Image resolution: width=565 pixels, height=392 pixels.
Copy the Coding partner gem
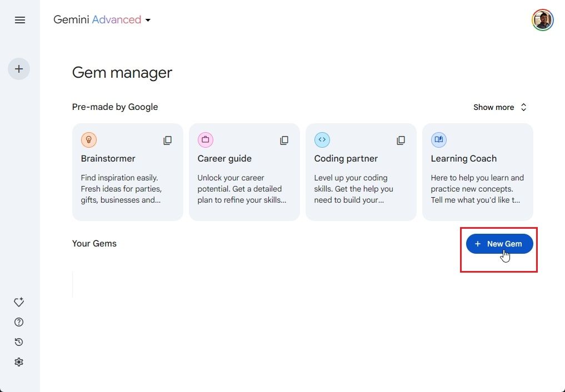pyautogui.click(x=401, y=140)
